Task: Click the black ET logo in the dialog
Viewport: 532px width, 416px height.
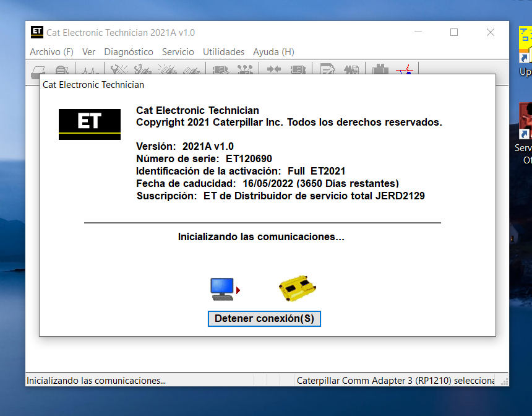Action: pyautogui.click(x=90, y=124)
